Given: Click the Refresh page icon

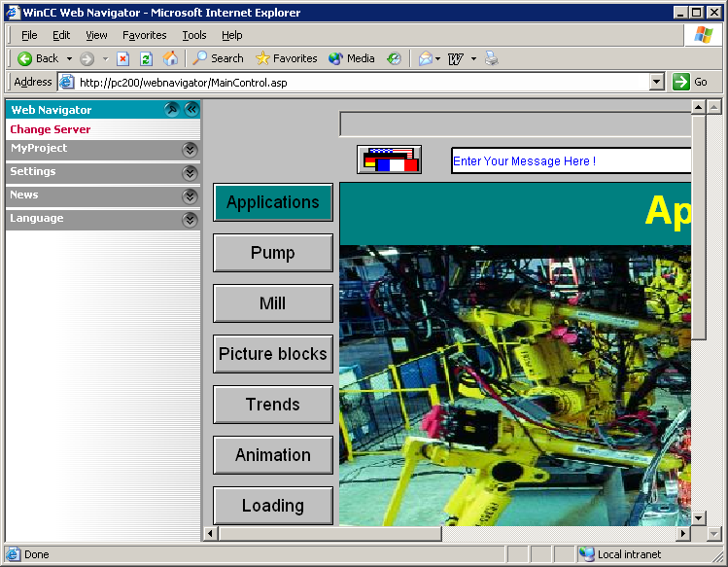Looking at the screenshot, I should pos(147,58).
